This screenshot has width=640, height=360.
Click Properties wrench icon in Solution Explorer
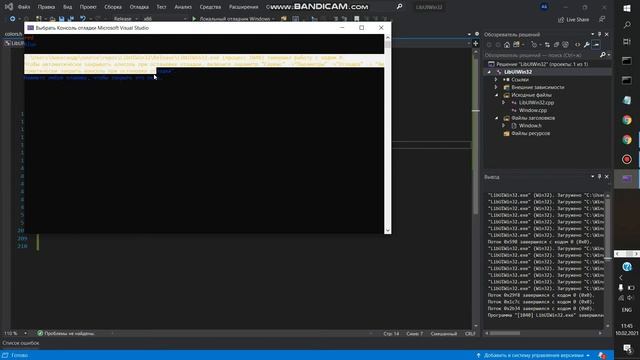pyautogui.click(x=587, y=44)
